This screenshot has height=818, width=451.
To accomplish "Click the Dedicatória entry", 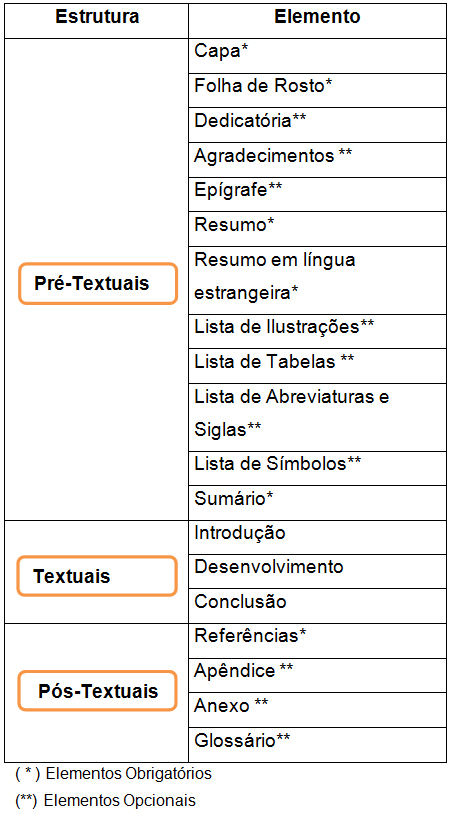I will click(318, 125).
